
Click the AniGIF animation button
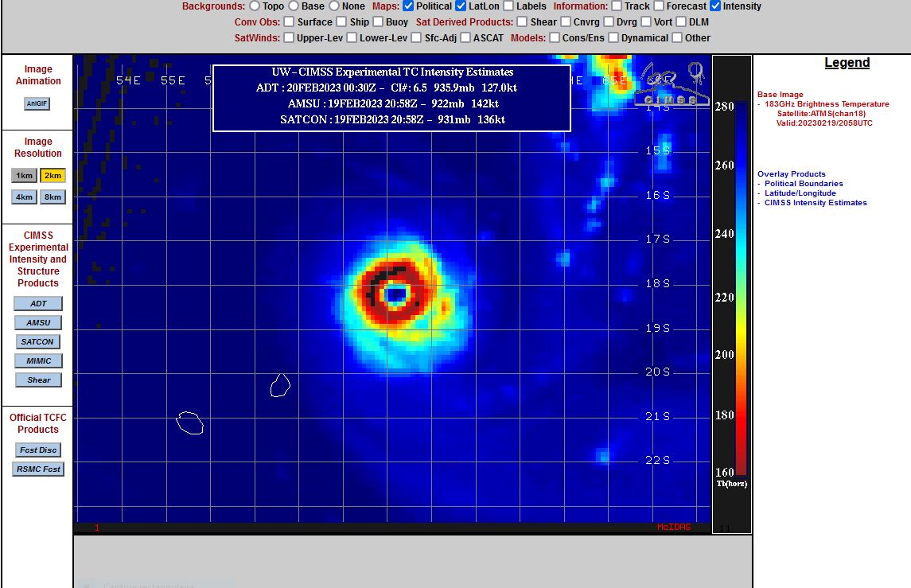[x=37, y=103]
